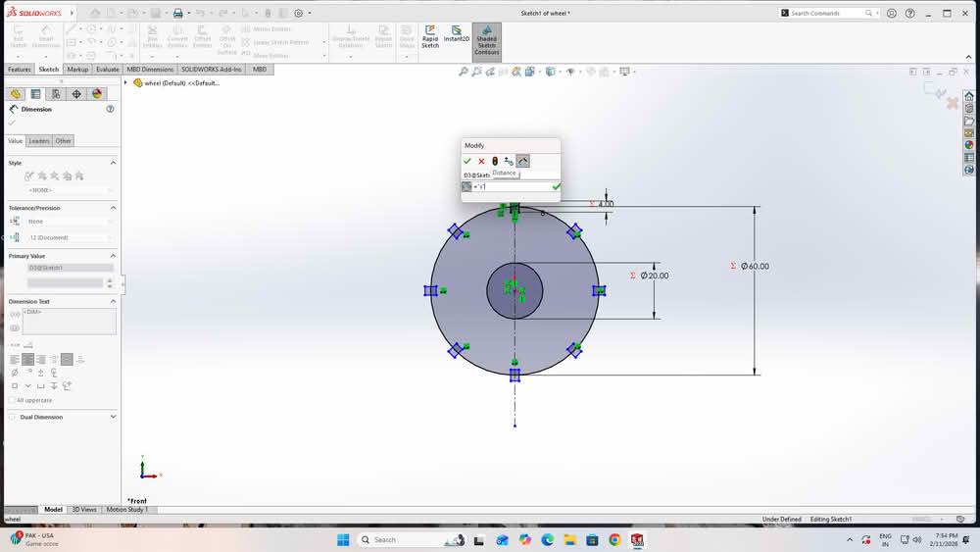Click the Rebuild traffic light icon in Modify
This screenshot has width=980, height=552.
click(x=495, y=162)
